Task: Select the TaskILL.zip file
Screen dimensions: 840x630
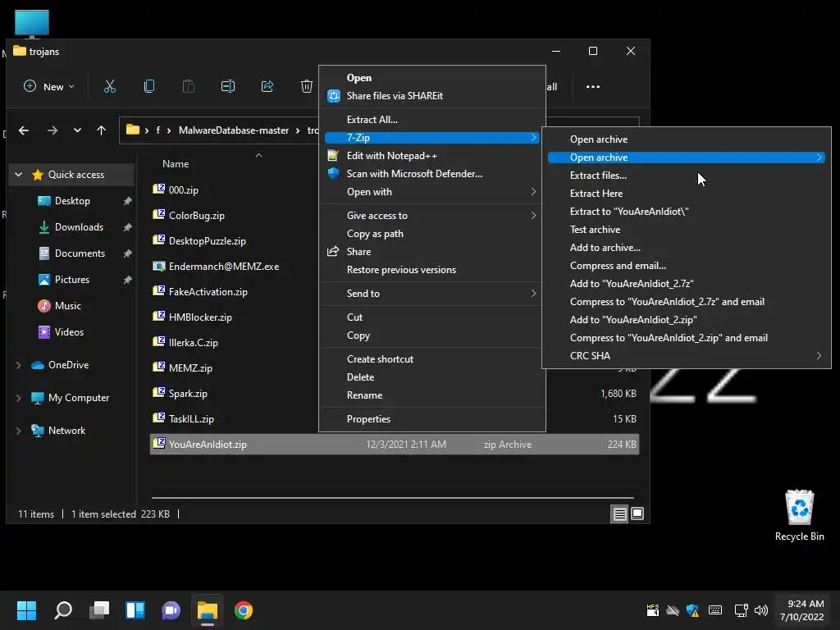Action: point(191,419)
